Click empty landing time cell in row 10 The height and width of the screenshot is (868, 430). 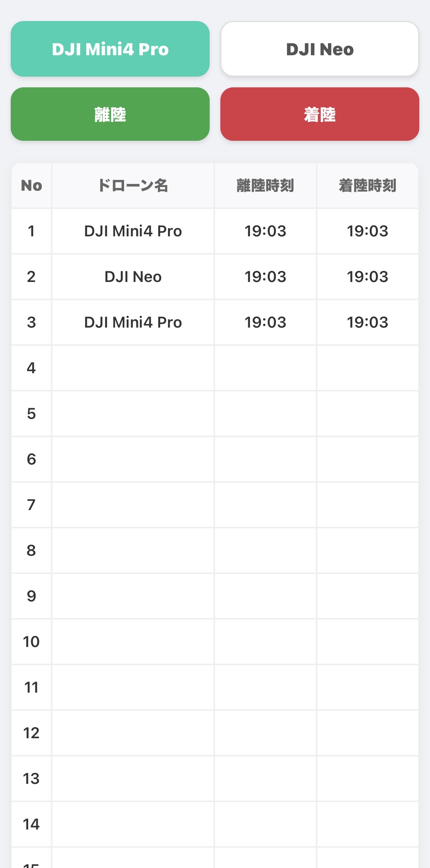click(x=367, y=642)
